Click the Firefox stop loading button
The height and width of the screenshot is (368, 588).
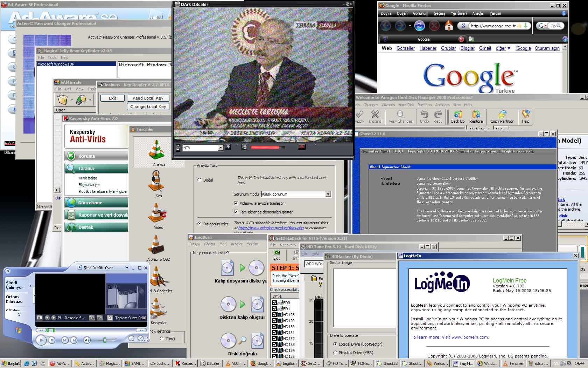pyautogui.click(x=434, y=26)
